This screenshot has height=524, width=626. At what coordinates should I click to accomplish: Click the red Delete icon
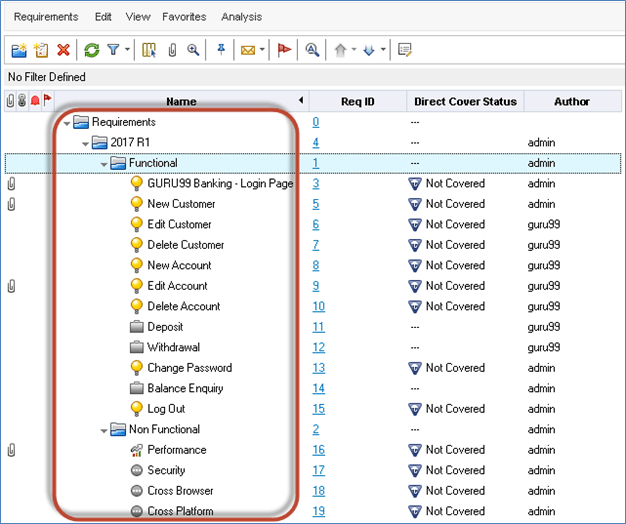point(63,49)
